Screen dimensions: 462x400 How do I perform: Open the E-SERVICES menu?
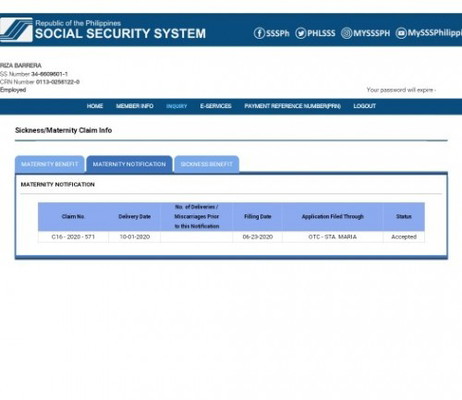tap(216, 106)
